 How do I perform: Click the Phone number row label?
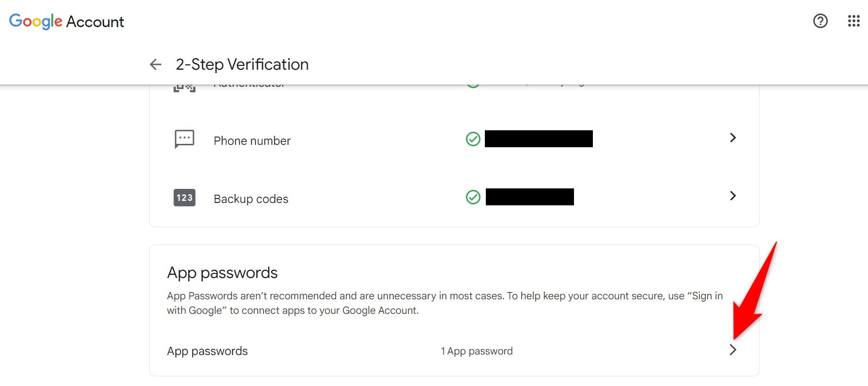pyautogui.click(x=252, y=140)
